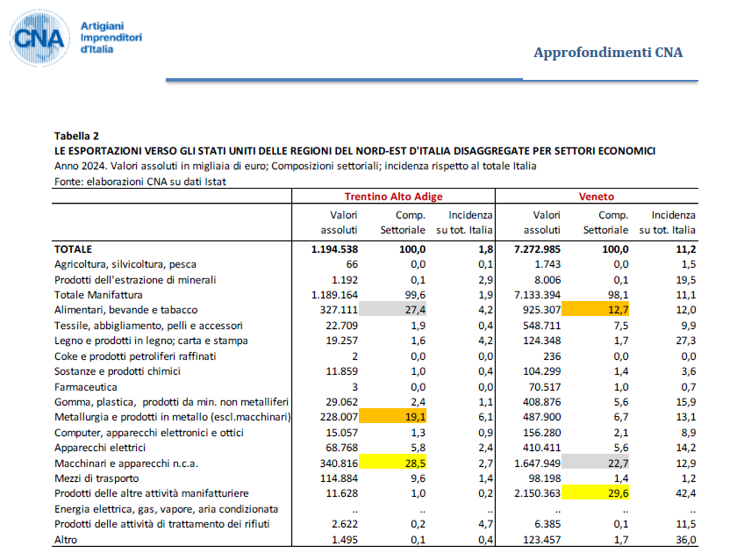Image resolution: width=737 pixels, height=560 pixels.
Task: Select the 'Mezzi di trasporto' row label
Action: [97, 478]
